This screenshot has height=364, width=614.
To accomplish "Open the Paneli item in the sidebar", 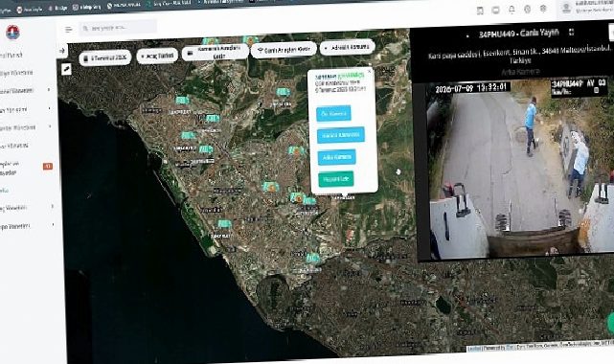I will click(11, 56).
